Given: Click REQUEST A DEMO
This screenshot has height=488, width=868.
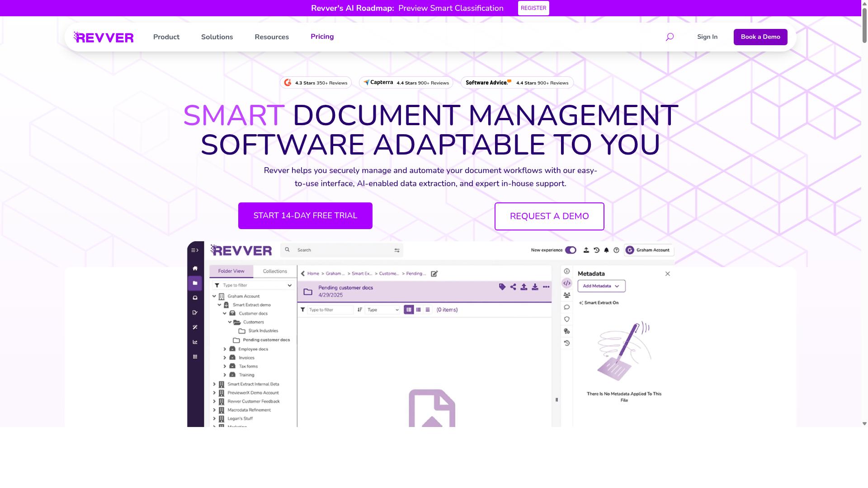Looking at the screenshot, I should tap(549, 216).
